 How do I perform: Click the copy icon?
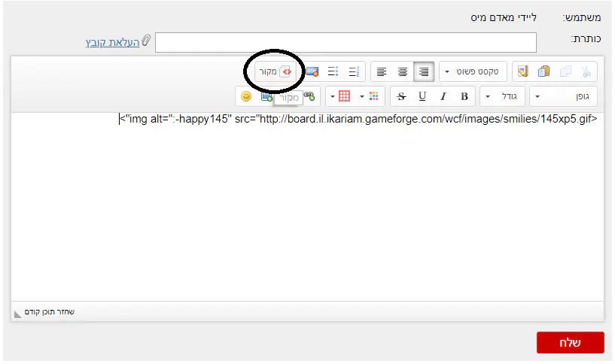(565, 72)
